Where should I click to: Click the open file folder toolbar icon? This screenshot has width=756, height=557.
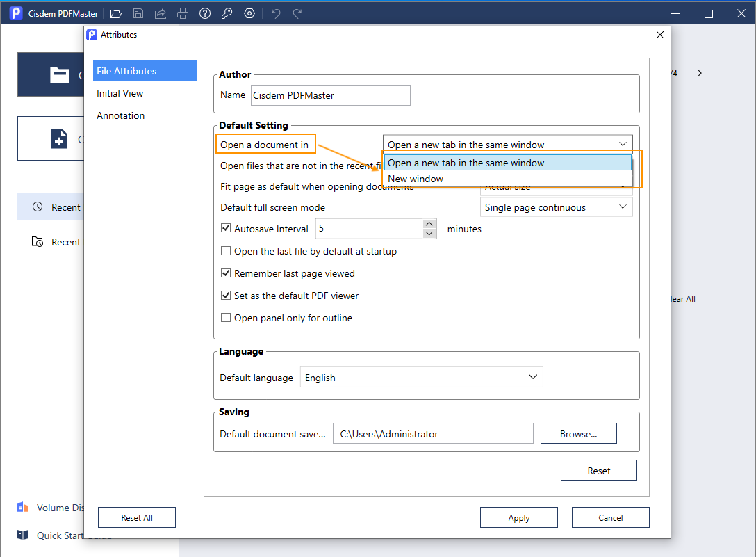[116, 13]
